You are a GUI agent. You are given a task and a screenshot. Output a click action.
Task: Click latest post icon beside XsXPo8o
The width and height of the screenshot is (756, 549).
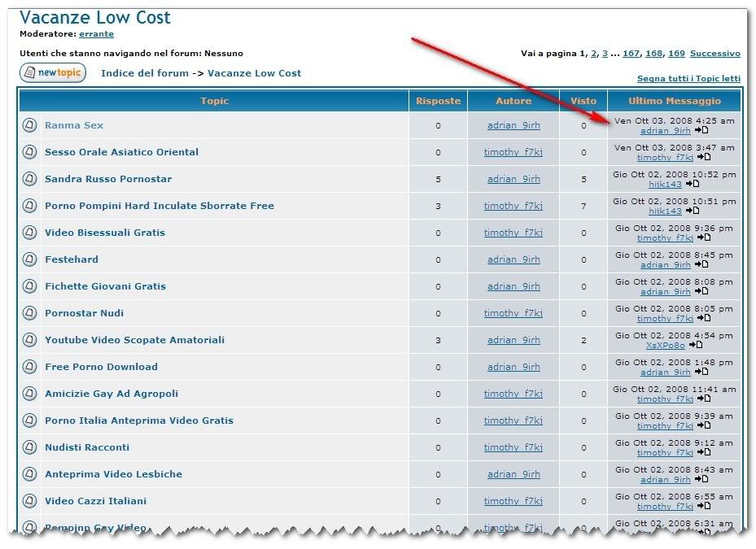697,345
